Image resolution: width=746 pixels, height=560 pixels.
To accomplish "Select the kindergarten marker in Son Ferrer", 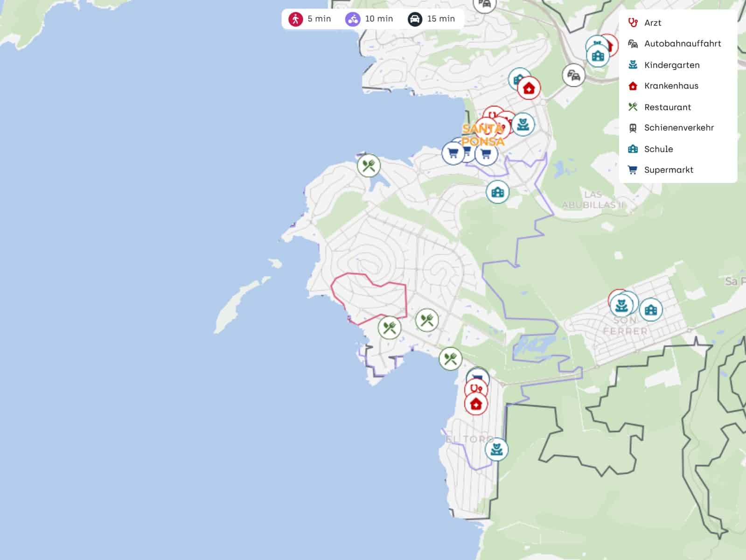I will tap(621, 306).
